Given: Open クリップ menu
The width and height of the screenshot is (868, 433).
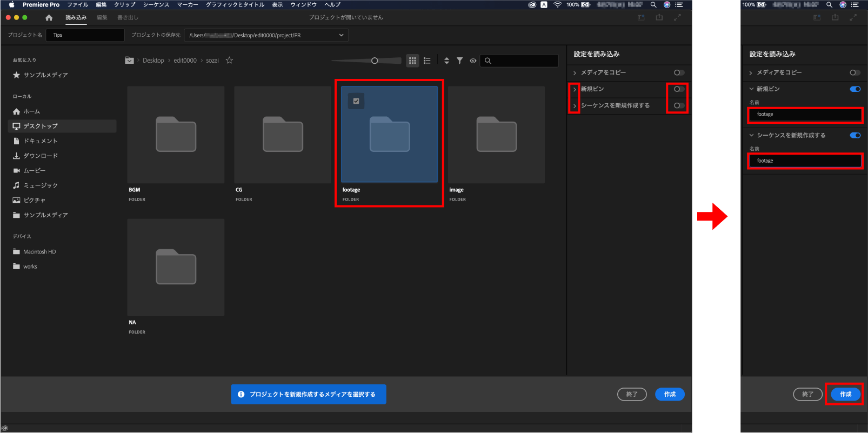Looking at the screenshot, I should coord(125,4).
